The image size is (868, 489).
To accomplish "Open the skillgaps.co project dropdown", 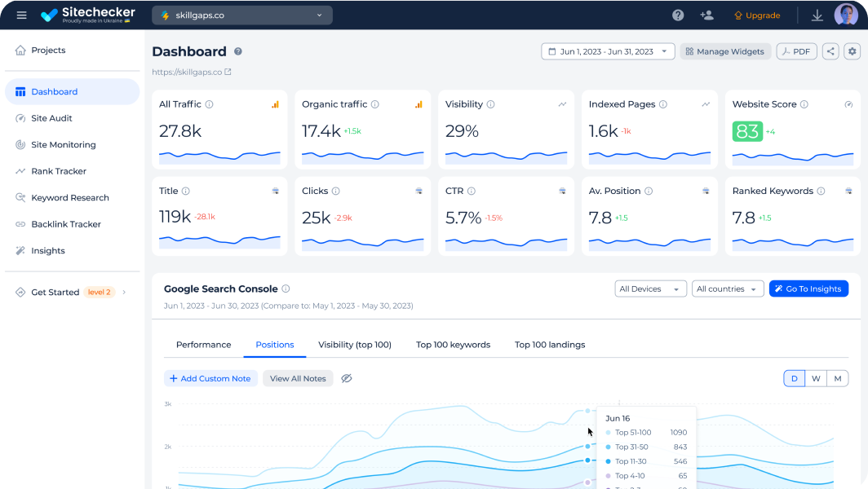I will point(242,15).
